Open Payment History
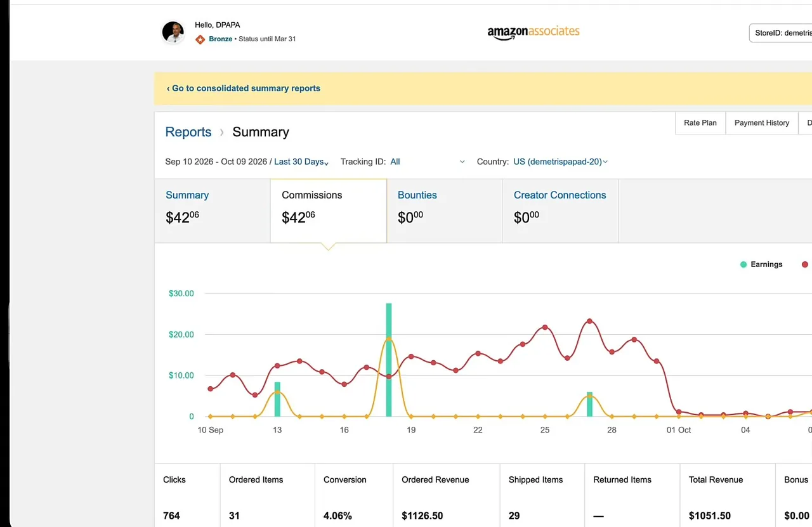This screenshot has height=527, width=812. coord(762,123)
